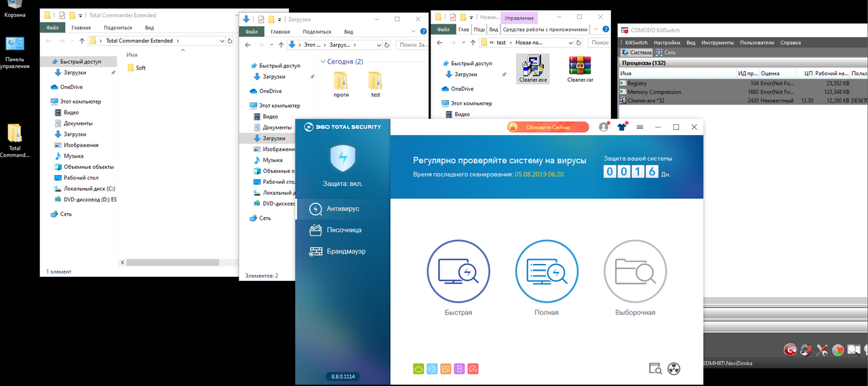Select the проги folder in Загрузки window
Screen dimensions: 868x386
click(x=341, y=84)
